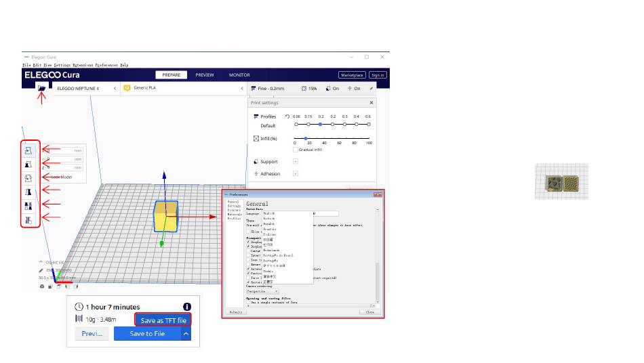The height and width of the screenshot is (363, 644).
Task: Switch to the PREPARE tab
Action: pyautogui.click(x=172, y=75)
